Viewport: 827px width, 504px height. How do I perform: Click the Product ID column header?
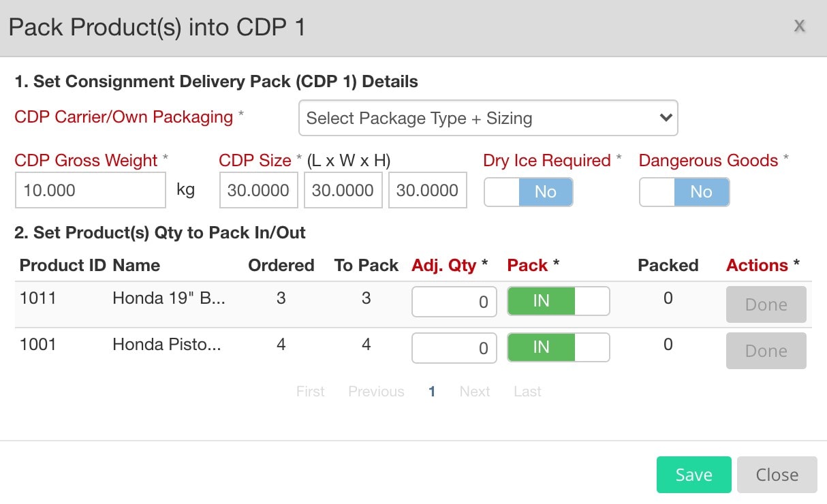tap(63, 266)
